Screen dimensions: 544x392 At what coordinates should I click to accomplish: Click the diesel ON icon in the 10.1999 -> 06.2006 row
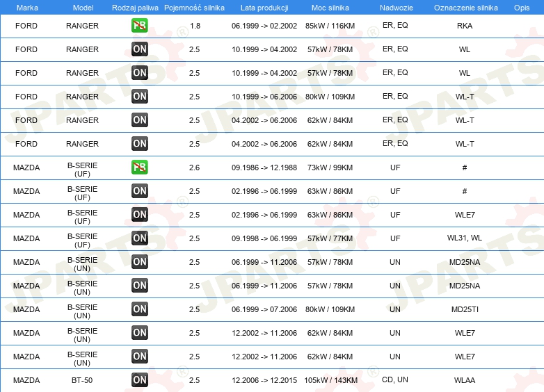click(x=139, y=97)
